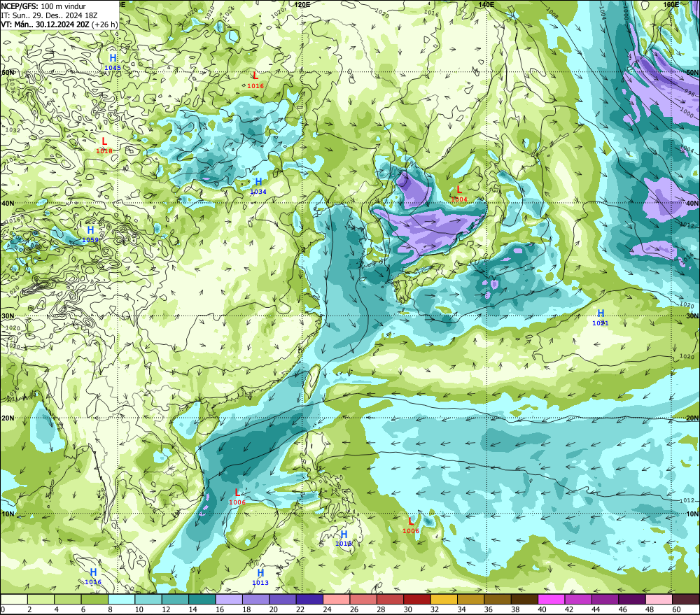The height and width of the screenshot is (615, 700).
Task: Click the 'NCEP/GFS: 100 m vindur' title text
Action: (x=43, y=6)
